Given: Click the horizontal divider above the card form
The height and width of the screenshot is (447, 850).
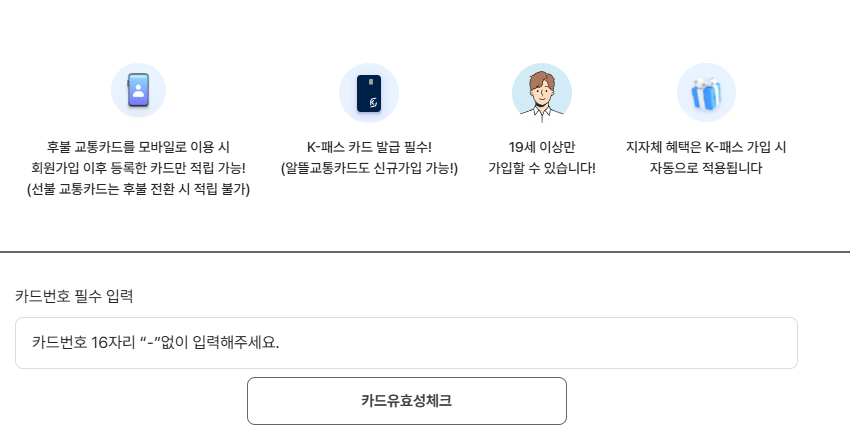Looking at the screenshot, I should tap(425, 252).
